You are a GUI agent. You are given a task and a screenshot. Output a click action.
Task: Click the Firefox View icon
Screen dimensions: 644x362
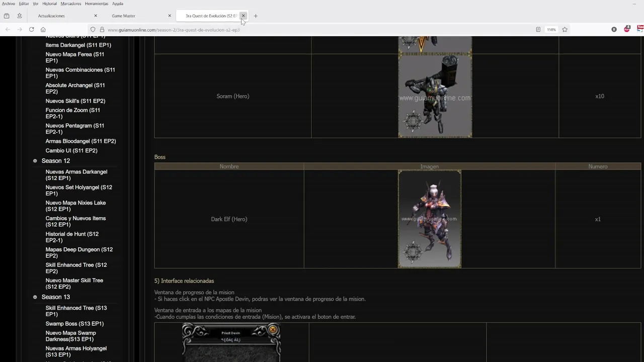(7, 16)
